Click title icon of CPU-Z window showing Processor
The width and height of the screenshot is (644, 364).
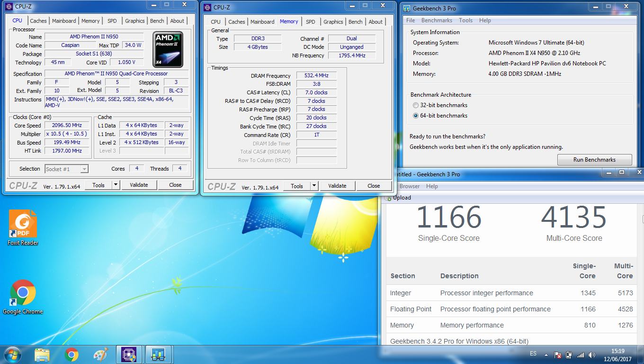tap(9, 7)
